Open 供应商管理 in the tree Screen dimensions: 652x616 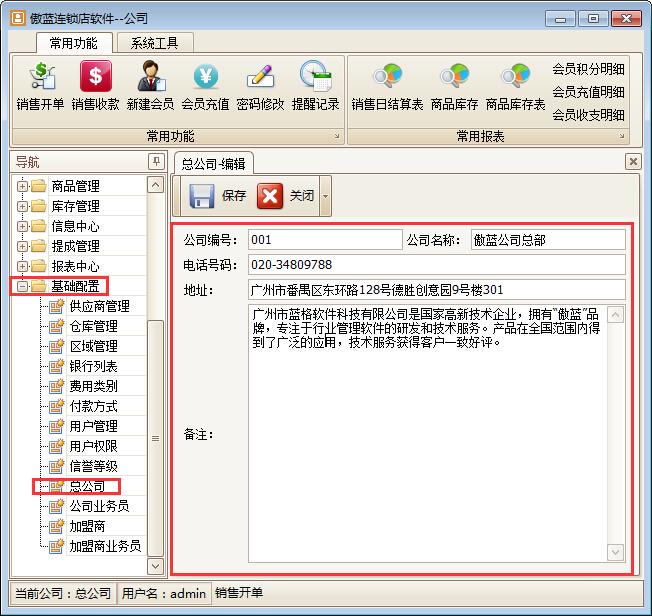(99, 306)
